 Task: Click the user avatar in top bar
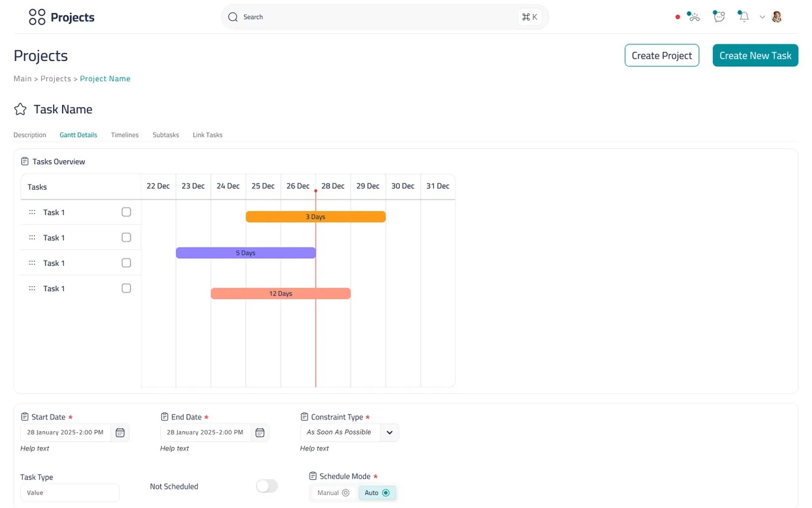point(777,17)
